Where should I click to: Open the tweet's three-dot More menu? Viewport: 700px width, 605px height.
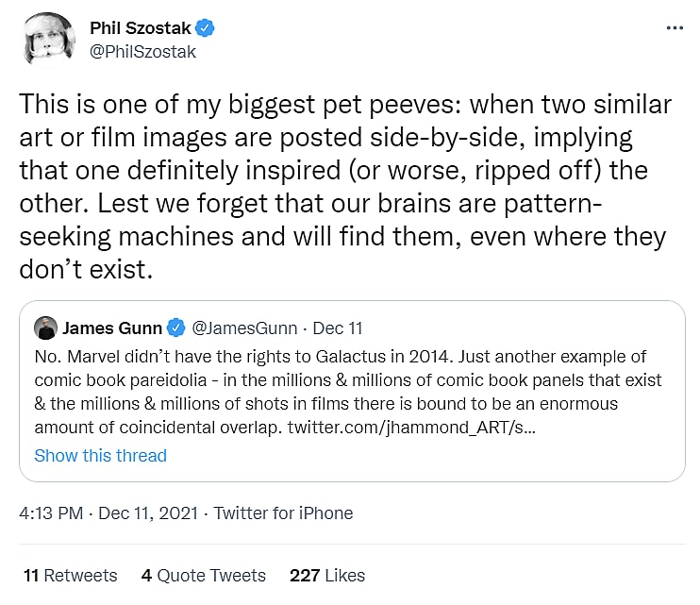[674, 28]
